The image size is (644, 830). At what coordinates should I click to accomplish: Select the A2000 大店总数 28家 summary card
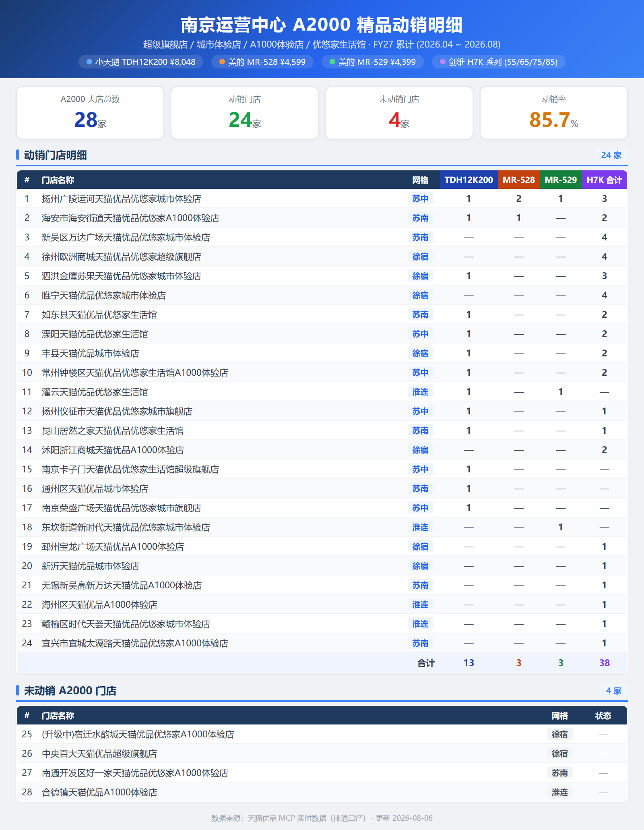[90, 113]
